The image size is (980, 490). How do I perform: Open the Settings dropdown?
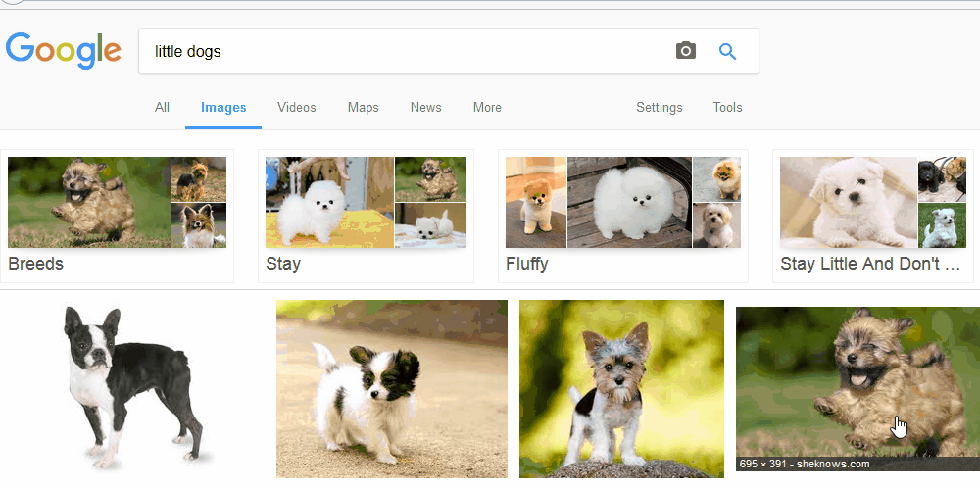[x=659, y=108]
